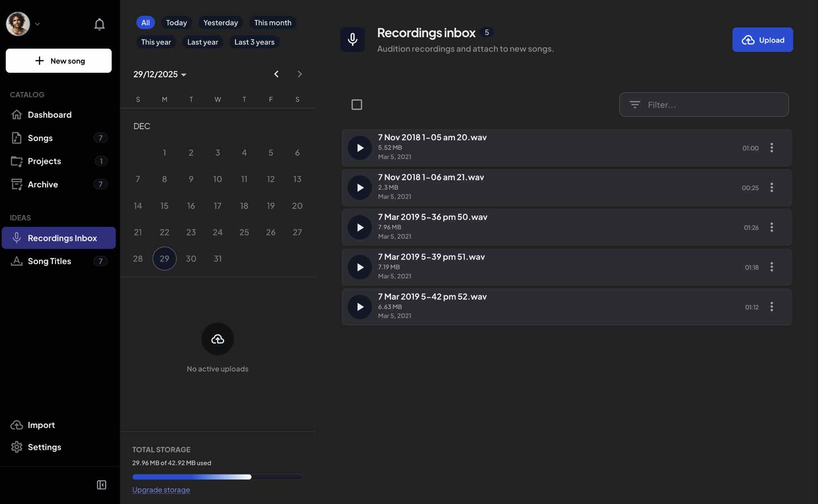Open Song Titles from the sidebar
Image resolution: width=818 pixels, height=504 pixels.
[49, 261]
